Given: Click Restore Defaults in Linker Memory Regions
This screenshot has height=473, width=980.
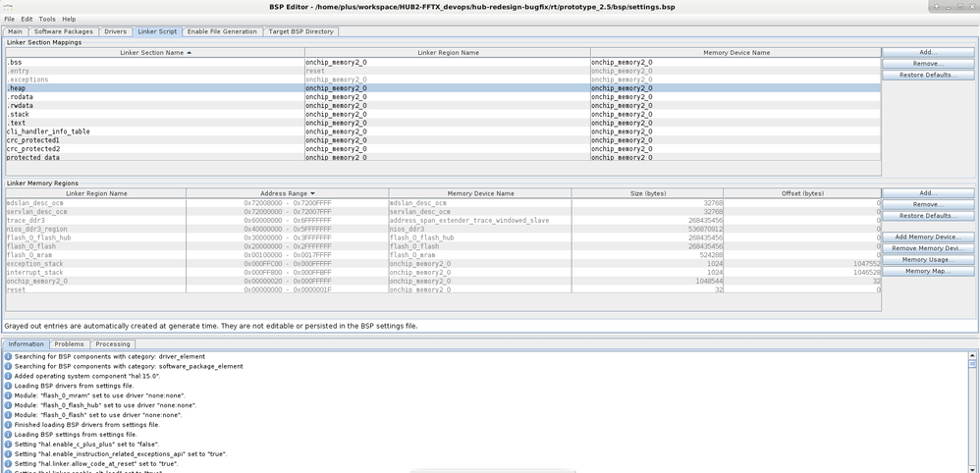Looking at the screenshot, I should [928, 216].
